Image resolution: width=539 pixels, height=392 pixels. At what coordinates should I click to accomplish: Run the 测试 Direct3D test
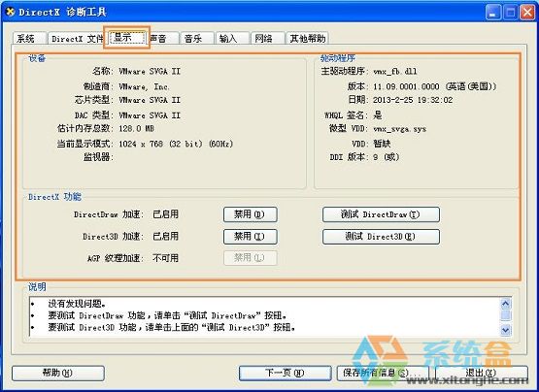coord(381,237)
